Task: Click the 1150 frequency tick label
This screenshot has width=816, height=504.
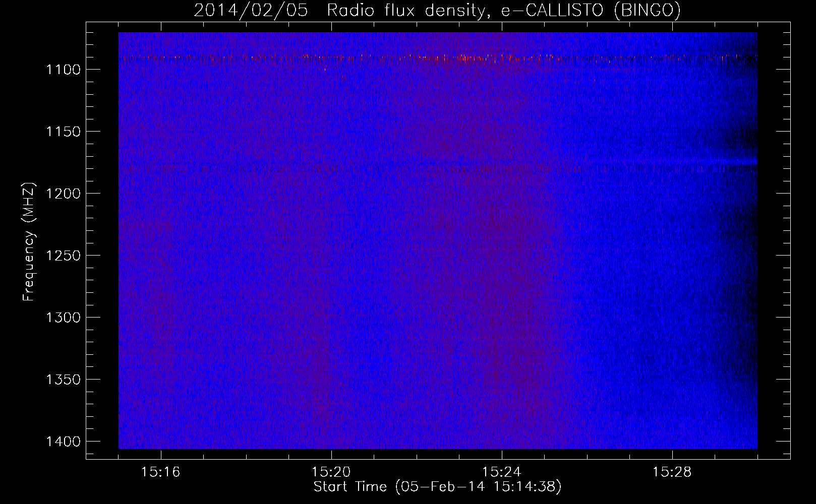Action: tap(64, 132)
